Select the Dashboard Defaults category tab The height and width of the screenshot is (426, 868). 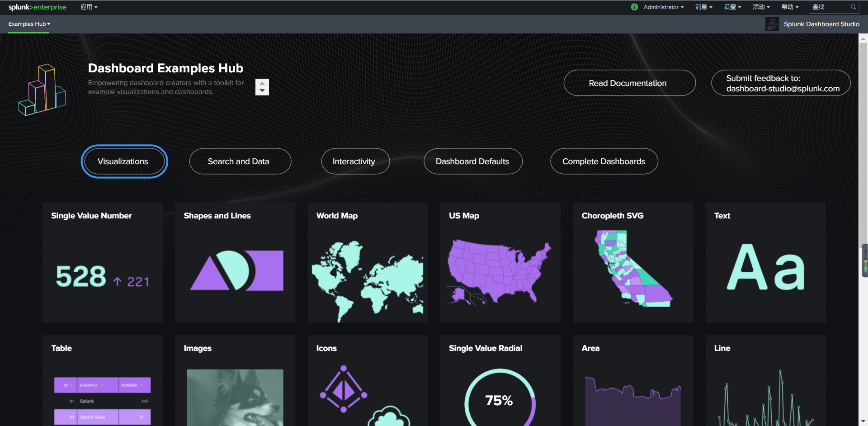click(x=473, y=161)
